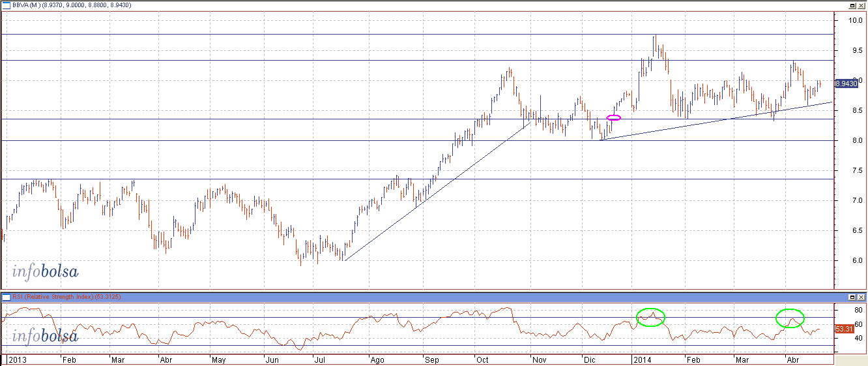Viewport: 868px width, 366px height.
Task: Click the Sep date axis label
Action: 432,359
